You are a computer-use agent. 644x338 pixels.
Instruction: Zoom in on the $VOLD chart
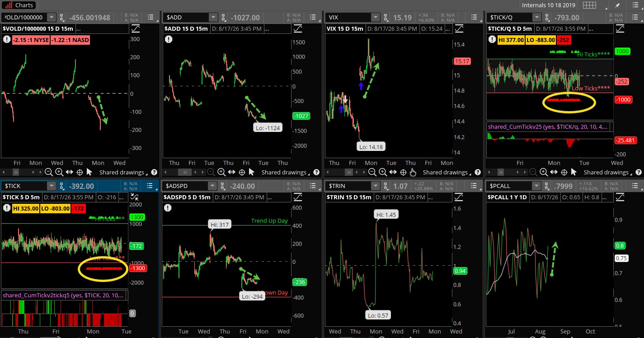pos(59,172)
